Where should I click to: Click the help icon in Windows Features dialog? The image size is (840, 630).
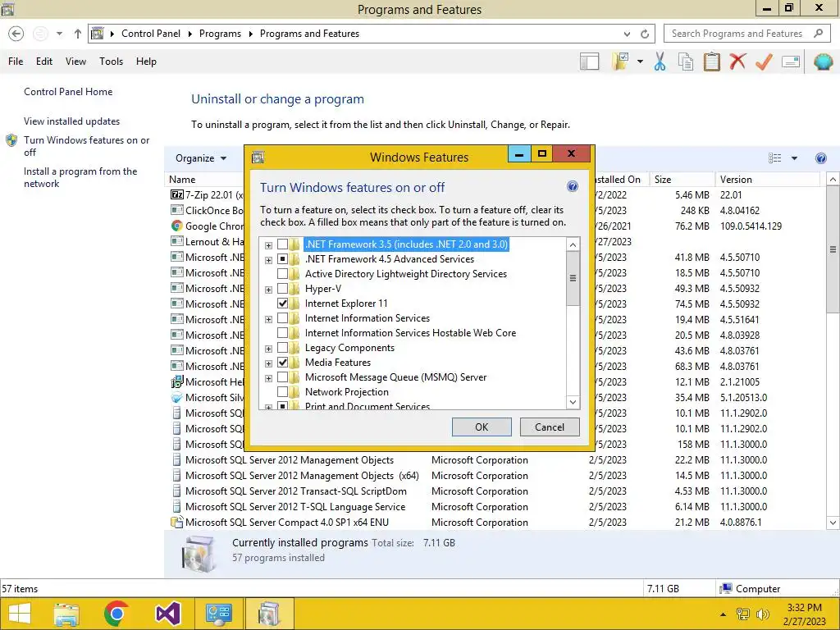[x=572, y=186]
